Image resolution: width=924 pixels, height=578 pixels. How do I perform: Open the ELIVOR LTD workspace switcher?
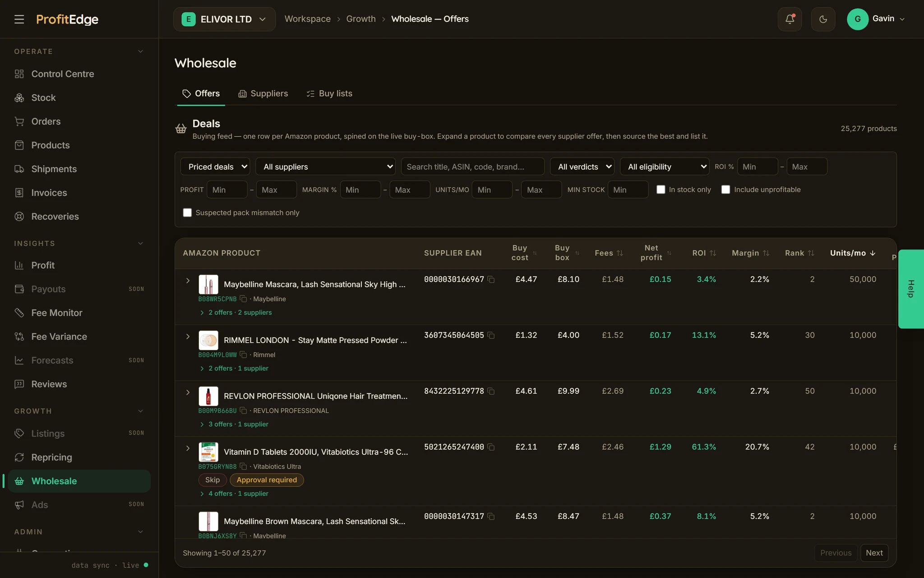pyautogui.click(x=224, y=19)
